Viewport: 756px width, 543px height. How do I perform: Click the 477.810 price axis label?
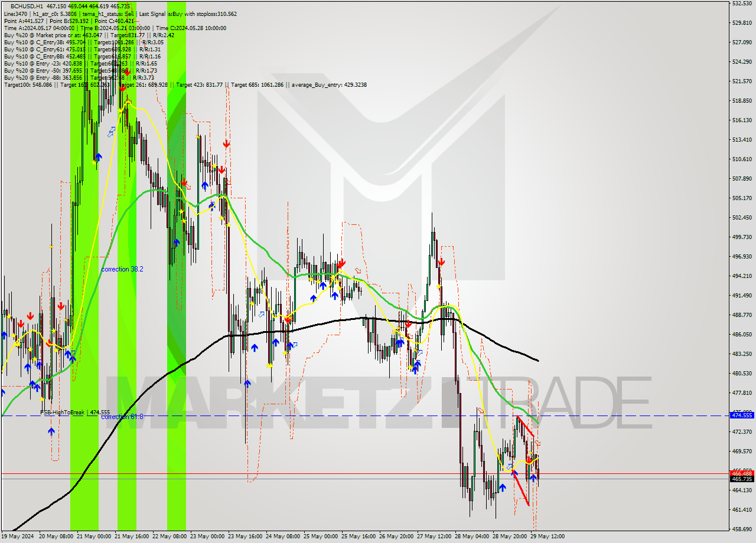(741, 393)
